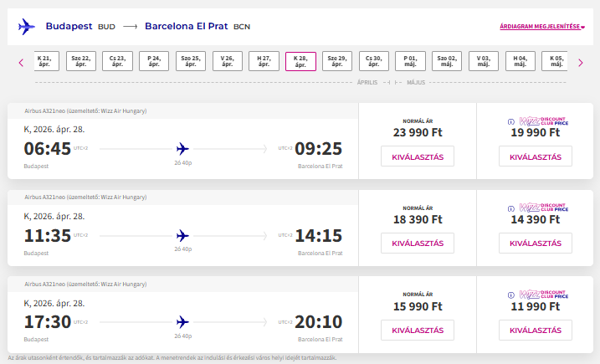Screen dimensions: 600x364
Task: Click the info icon beside 11 990 Ft
Action: [510, 295]
